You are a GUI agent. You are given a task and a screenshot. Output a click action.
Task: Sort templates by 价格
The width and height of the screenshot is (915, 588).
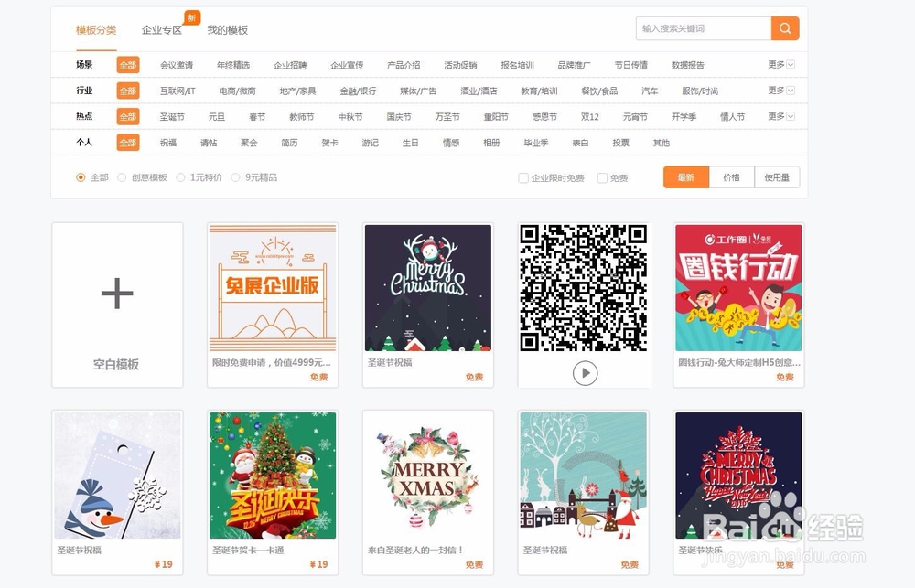point(731,177)
